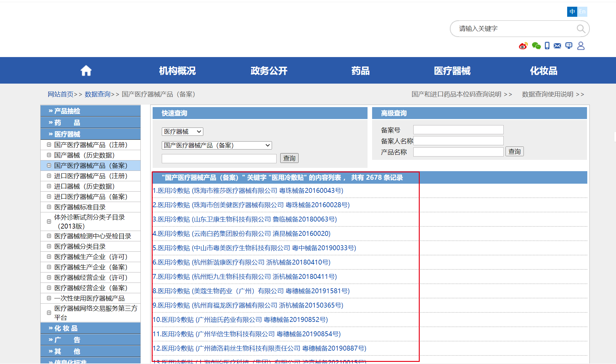Click the home icon in navigation bar
Screen dimensions: 616x364
click(x=86, y=70)
